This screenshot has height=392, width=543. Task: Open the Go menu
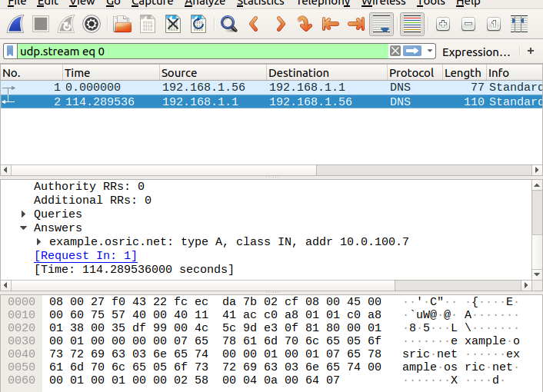(x=113, y=2)
